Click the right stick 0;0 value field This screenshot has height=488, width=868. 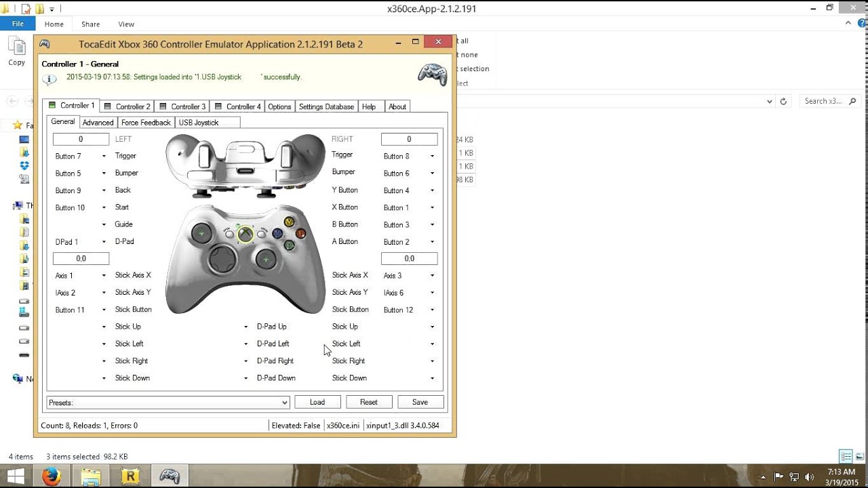pyautogui.click(x=409, y=258)
